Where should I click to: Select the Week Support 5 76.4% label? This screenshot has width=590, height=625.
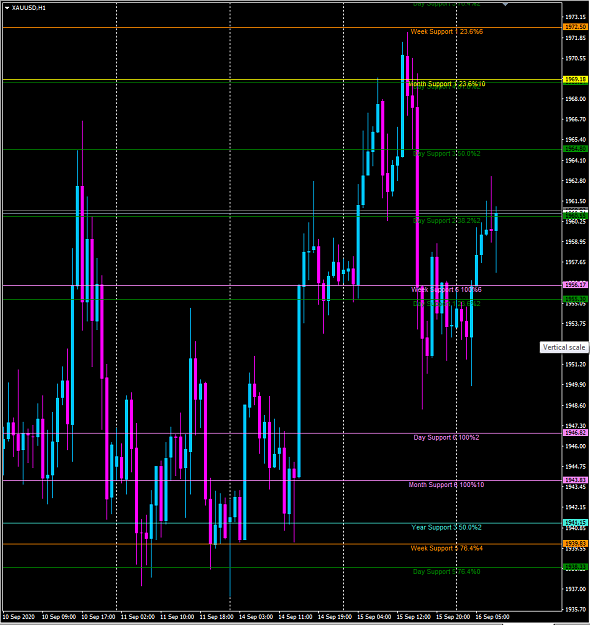pyautogui.click(x=446, y=549)
